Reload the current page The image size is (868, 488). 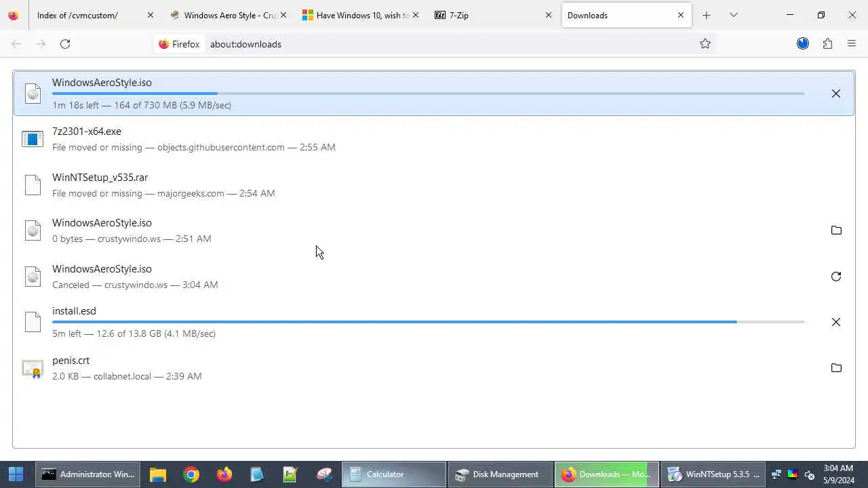[65, 44]
